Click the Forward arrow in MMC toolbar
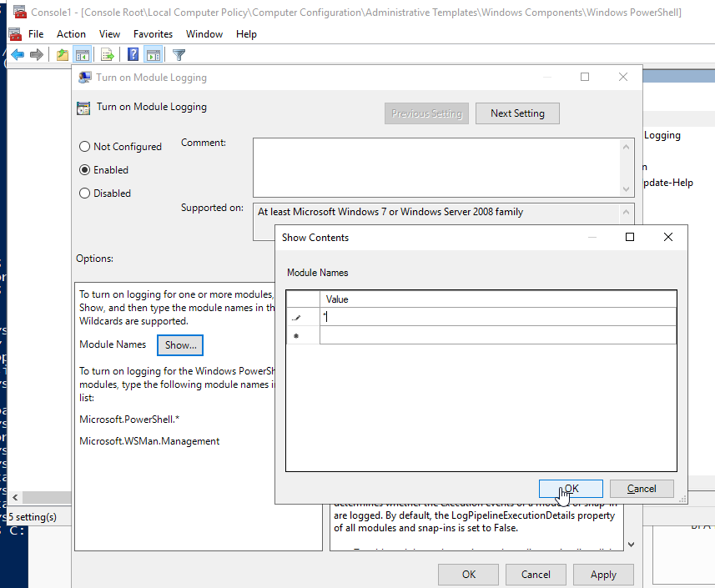This screenshot has height=588, width=715. coord(36,55)
